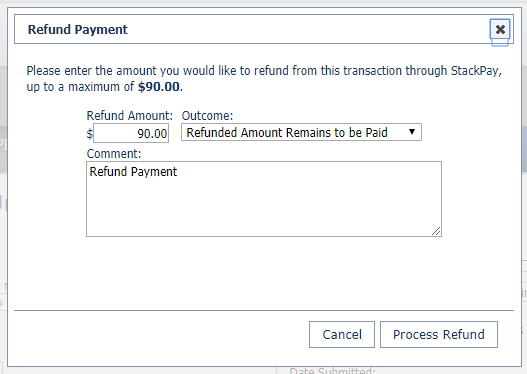Cancel the refund

tap(342, 334)
